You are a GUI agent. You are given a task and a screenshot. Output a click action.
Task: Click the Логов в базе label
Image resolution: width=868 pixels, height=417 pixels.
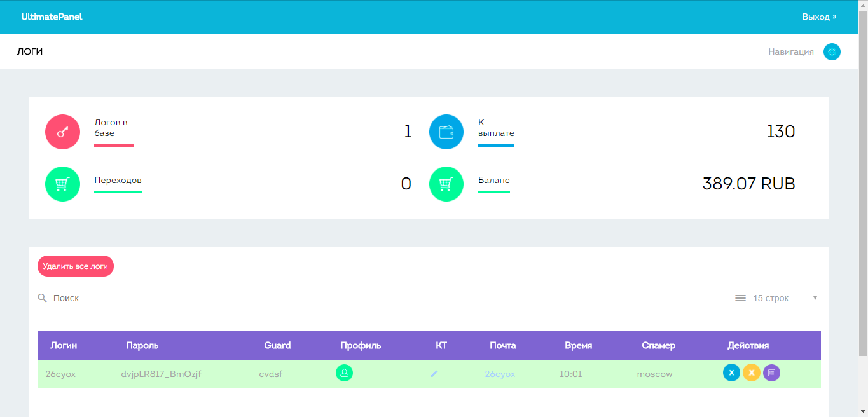click(x=112, y=128)
